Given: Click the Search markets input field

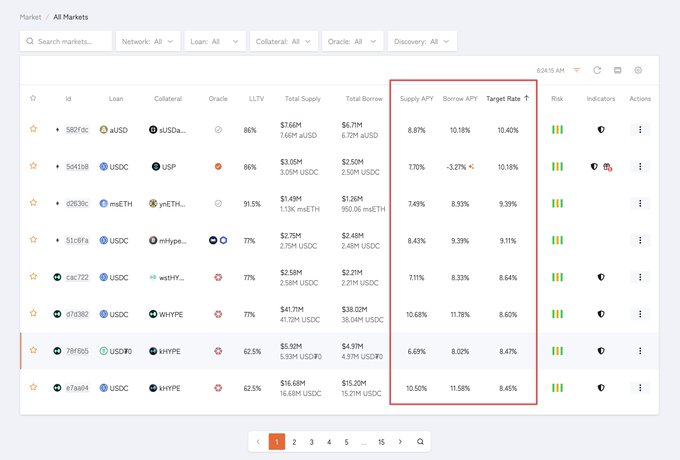Looking at the screenshot, I should (x=66, y=42).
